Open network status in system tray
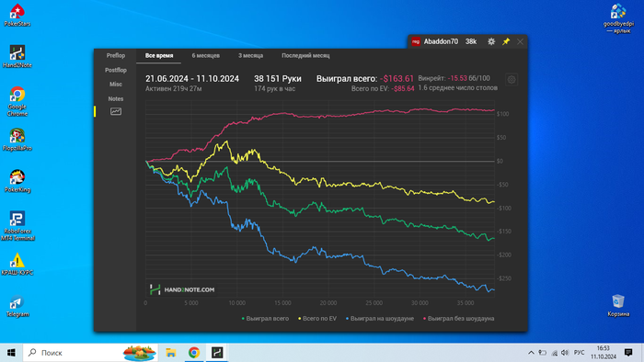 pos(554,353)
